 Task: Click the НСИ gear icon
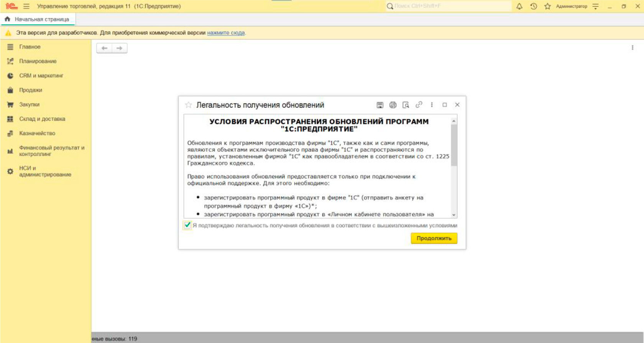pos(10,171)
